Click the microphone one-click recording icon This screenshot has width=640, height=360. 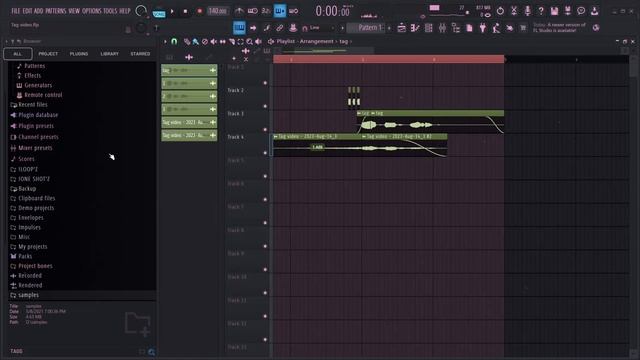coord(527,11)
